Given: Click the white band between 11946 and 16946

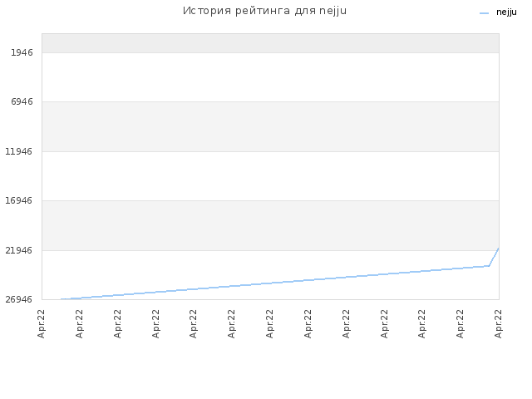Looking at the screenshot, I should [270, 176].
